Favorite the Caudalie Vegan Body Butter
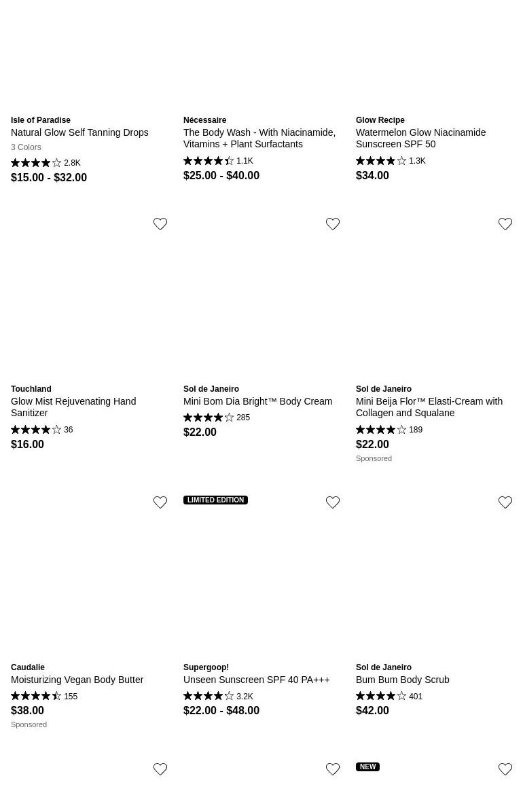Screen dimensions: 523x812 point(160,502)
